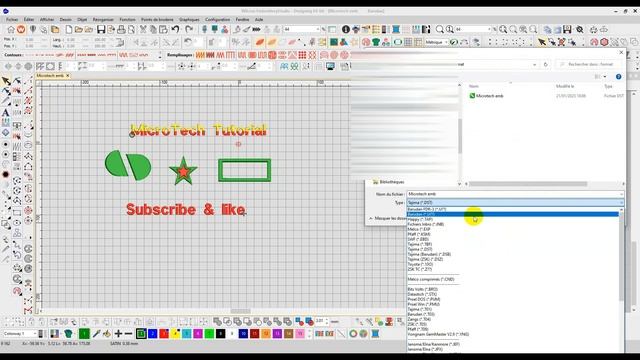This screenshot has width=640, height=360.
Task: Open the Colorway 1 dropdown
Action: 20,333
